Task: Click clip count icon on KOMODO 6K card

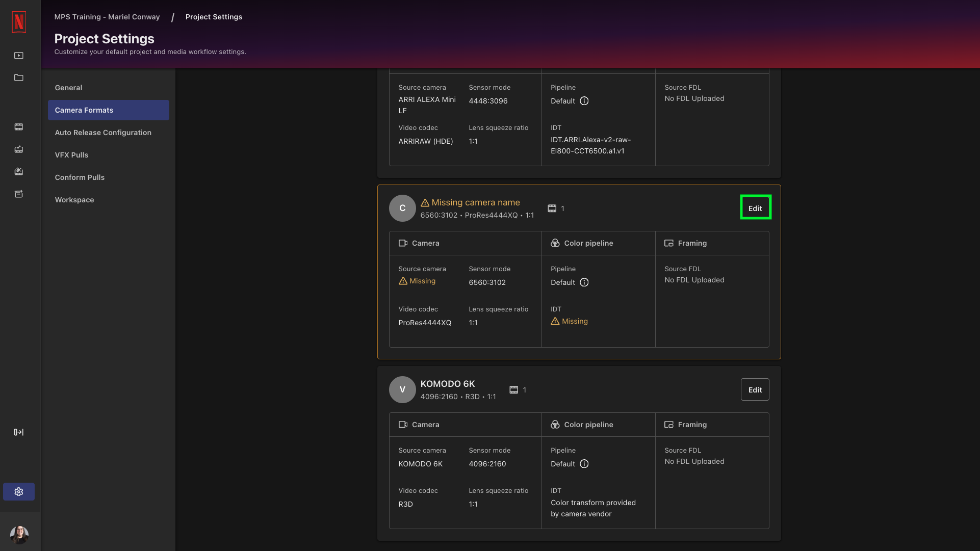Action: [x=513, y=390]
